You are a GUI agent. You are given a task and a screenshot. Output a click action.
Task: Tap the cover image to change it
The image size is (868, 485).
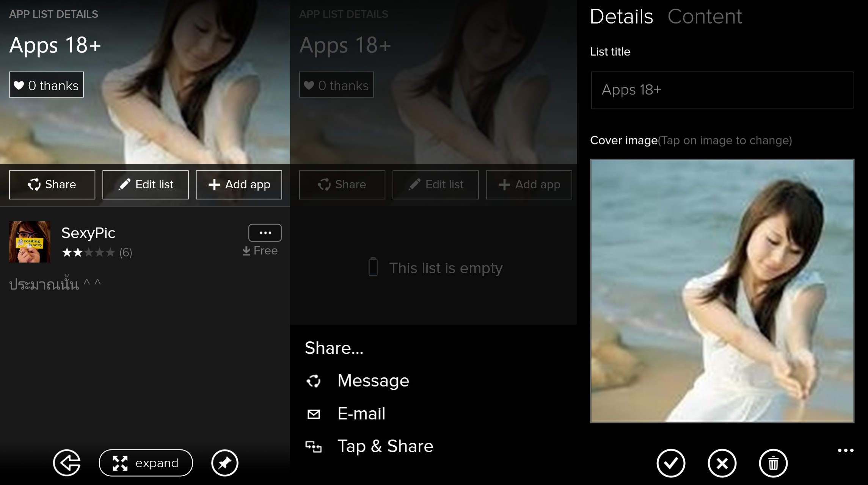click(722, 291)
